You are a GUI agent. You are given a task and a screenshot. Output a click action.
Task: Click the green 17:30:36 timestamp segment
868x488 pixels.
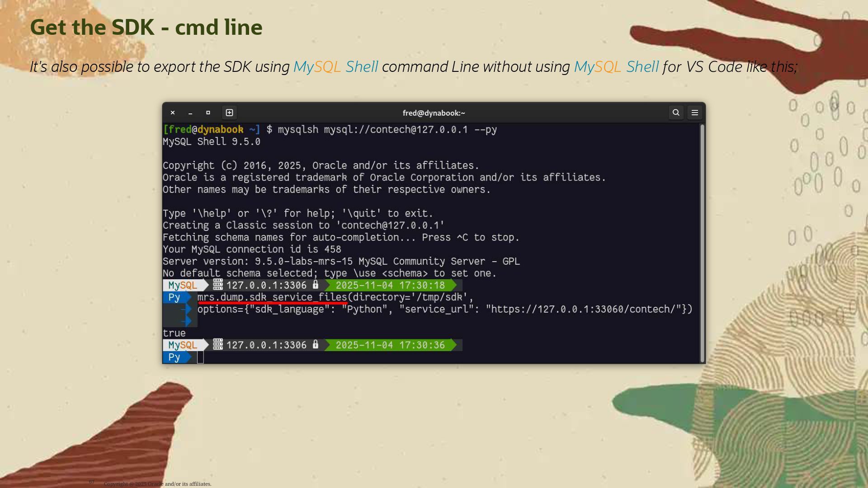point(390,345)
